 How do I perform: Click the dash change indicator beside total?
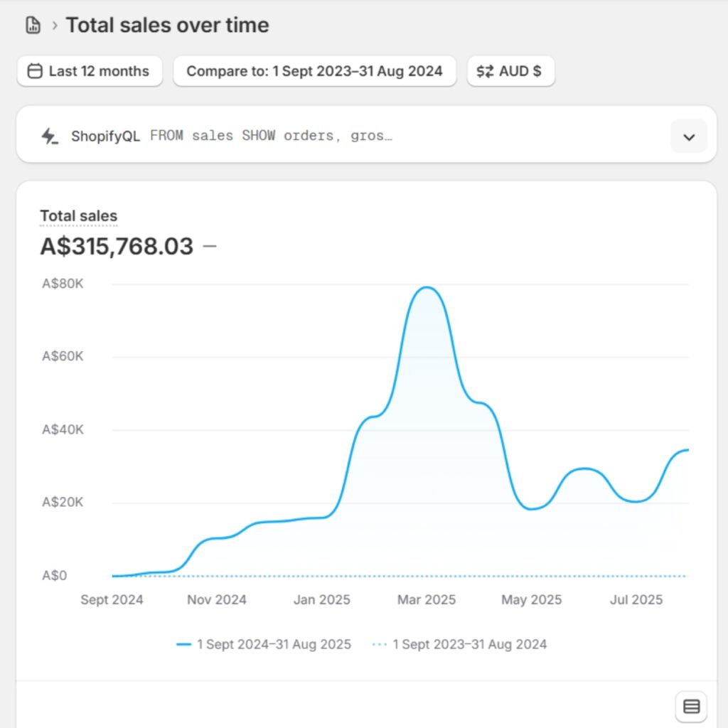coord(210,246)
